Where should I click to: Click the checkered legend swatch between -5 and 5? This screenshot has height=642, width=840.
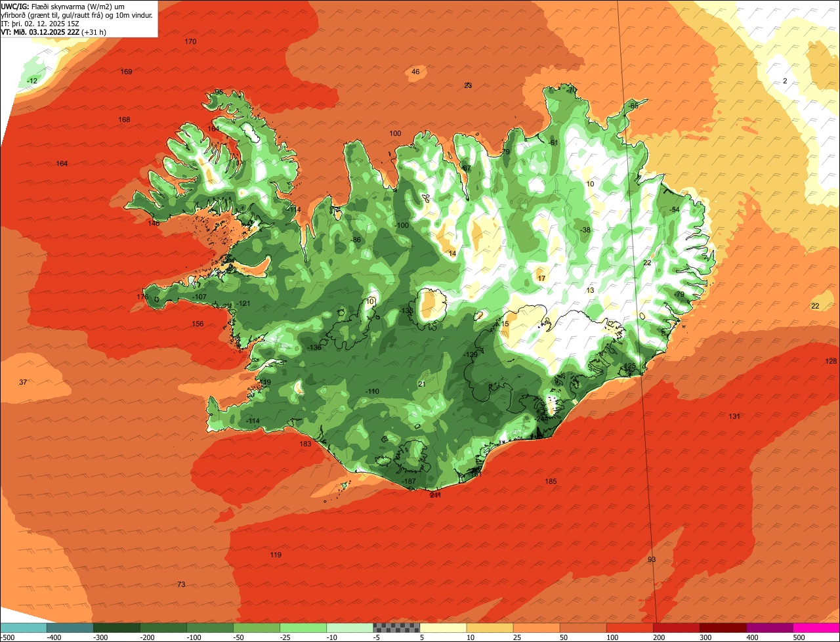(x=396, y=627)
